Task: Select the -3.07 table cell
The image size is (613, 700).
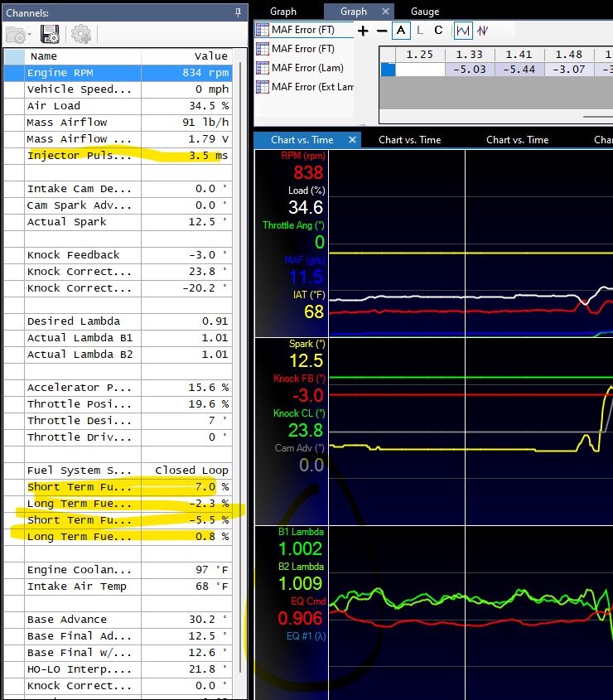Action: (569, 70)
